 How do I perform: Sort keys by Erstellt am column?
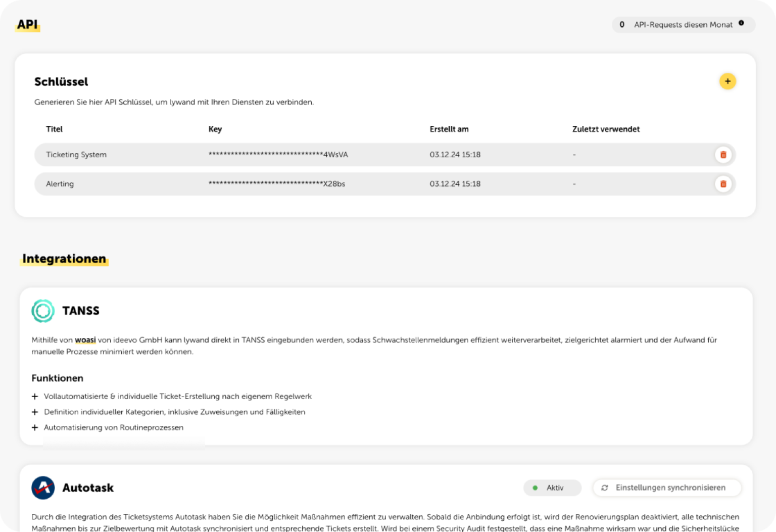[x=449, y=129]
